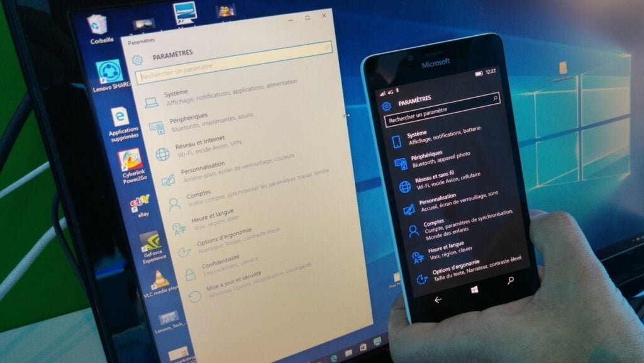This screenshot has width=644, height=363.
Task: Open Confidentialité in the PC settings window
Action: click(x=221, y=267)
